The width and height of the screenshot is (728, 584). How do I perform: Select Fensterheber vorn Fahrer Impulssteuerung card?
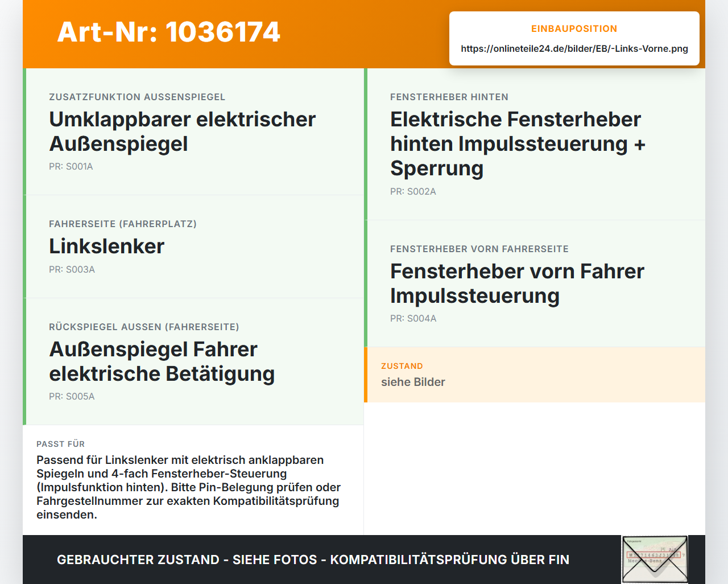tap(535, 283)
